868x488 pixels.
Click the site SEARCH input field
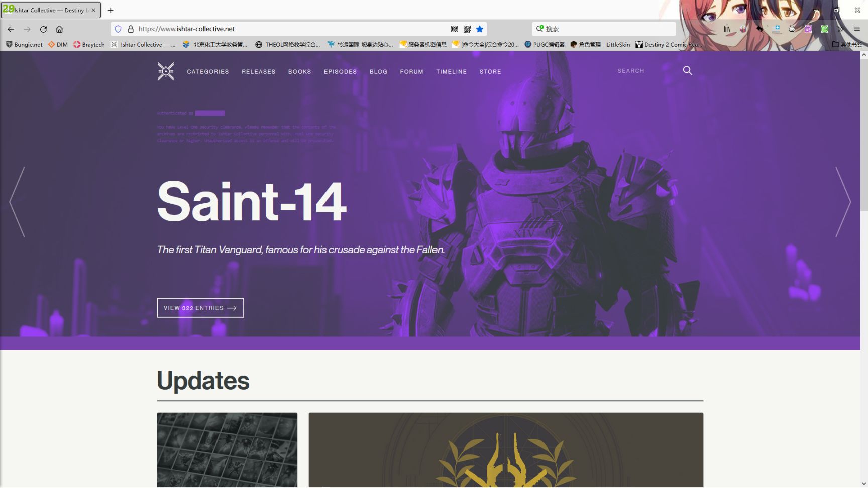tap(645, 71)
